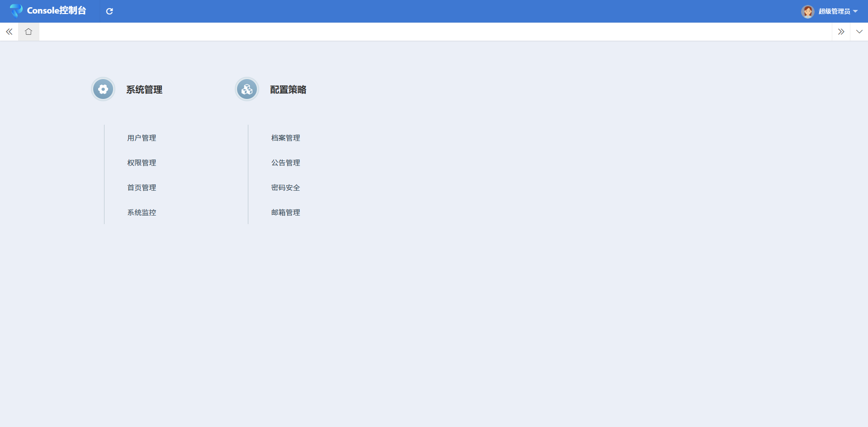Click the Console控制台 title text
The height and width of the screenshot is (427, 868).
tap(57, 10)
